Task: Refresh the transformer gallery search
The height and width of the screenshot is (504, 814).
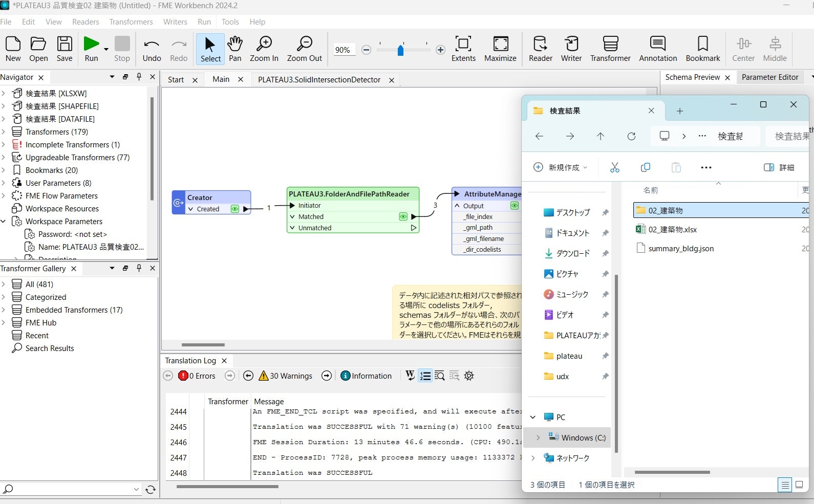Action: tap(151, 490)
